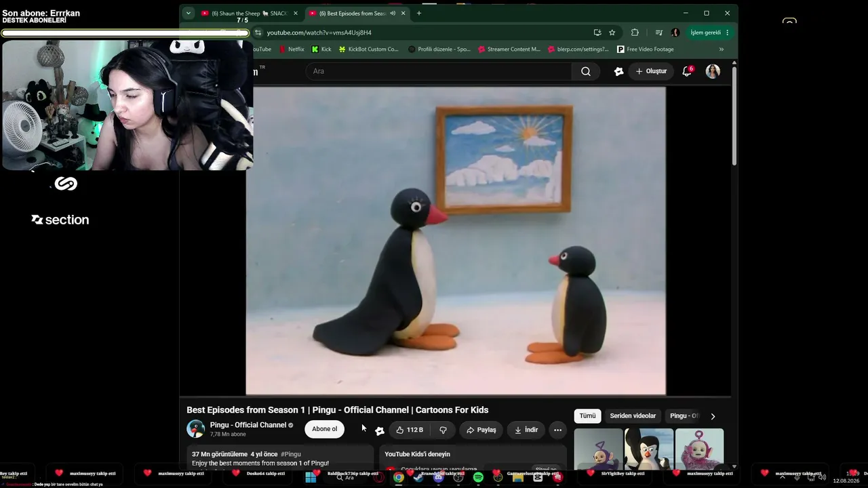Viewport: 868px width, 488px height.
Task: Open YouTube search button with magnifier icon
Action: [585, 71]
